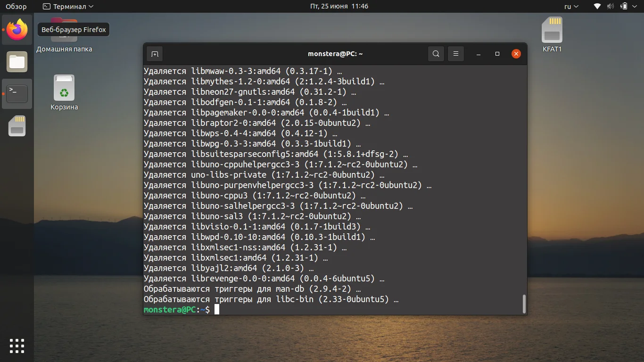Click the monstera@PC: ~ window title
644x362 pixels.
click(x=335, y=54)
